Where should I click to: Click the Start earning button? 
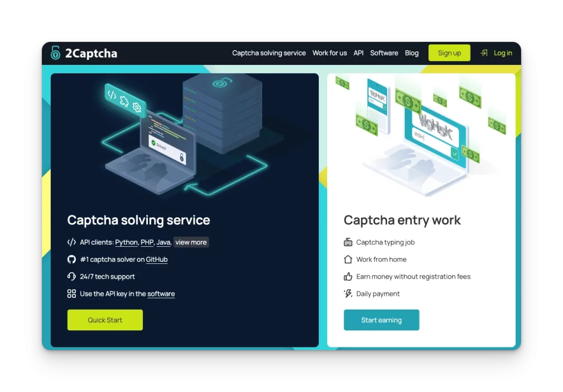[382, 320]
